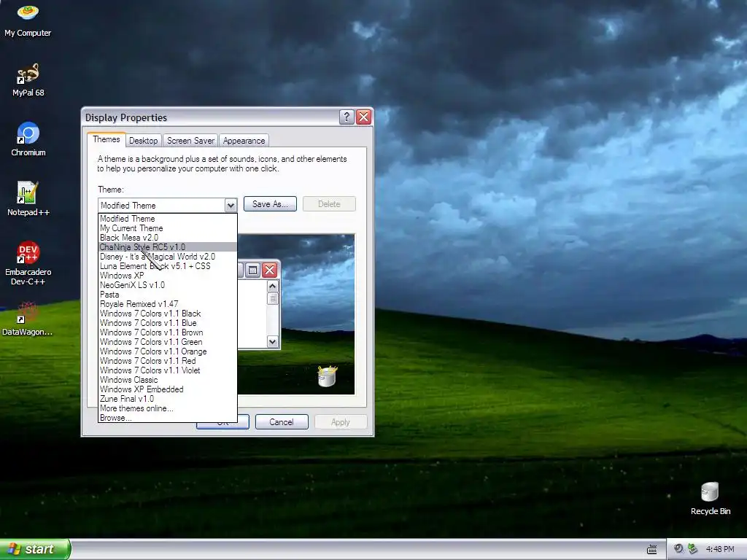
Task: Open the My Computer desktop icon
Action: [28, 19]
